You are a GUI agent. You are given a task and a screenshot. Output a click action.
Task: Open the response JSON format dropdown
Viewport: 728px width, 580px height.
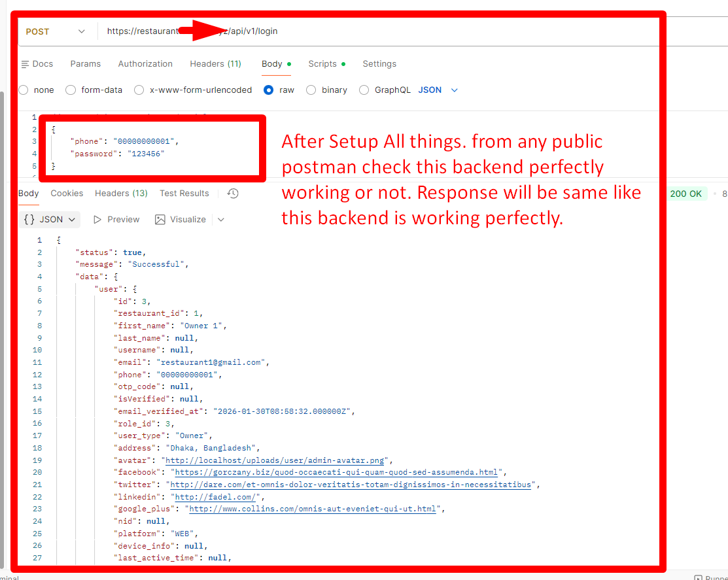pos(50,220)
